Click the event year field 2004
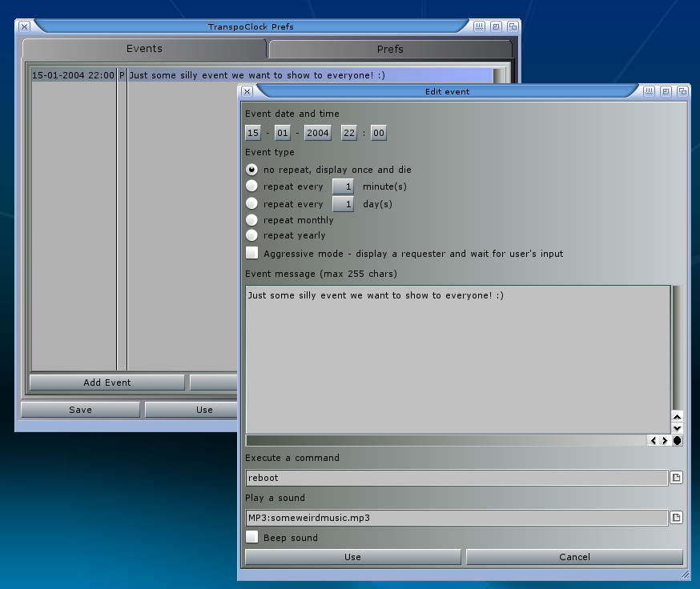Viewport: 700px width, 589px height. click(x=317, y=133)
